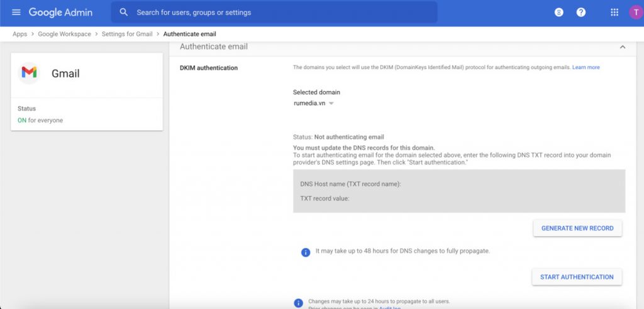Open the Learn more link
The height and width of the screenshot is (309, 644).
click(586, 67)
